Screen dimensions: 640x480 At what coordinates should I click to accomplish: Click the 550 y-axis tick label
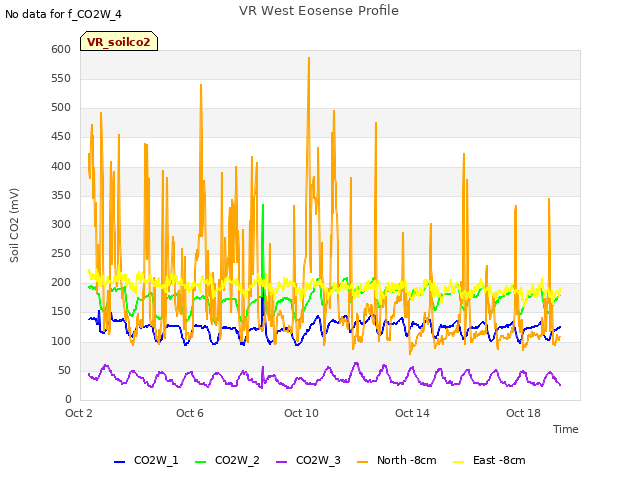[61, 78]
